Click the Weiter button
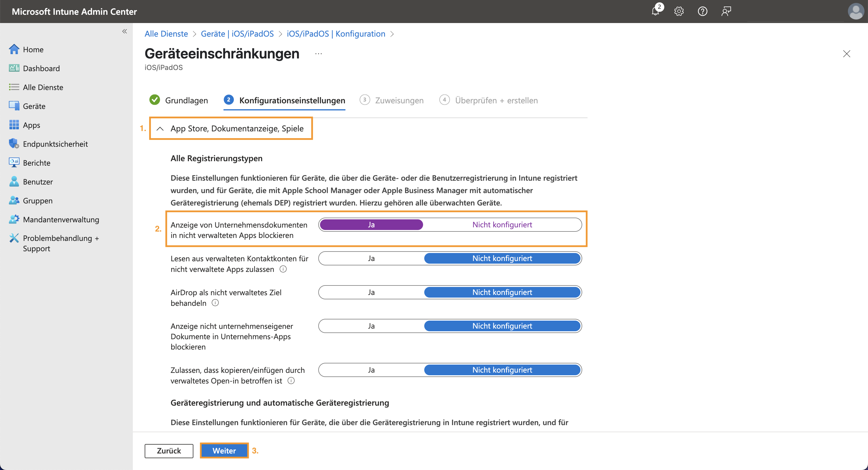The width and height of the screenshot is (868, 470). tap(224, 451)
